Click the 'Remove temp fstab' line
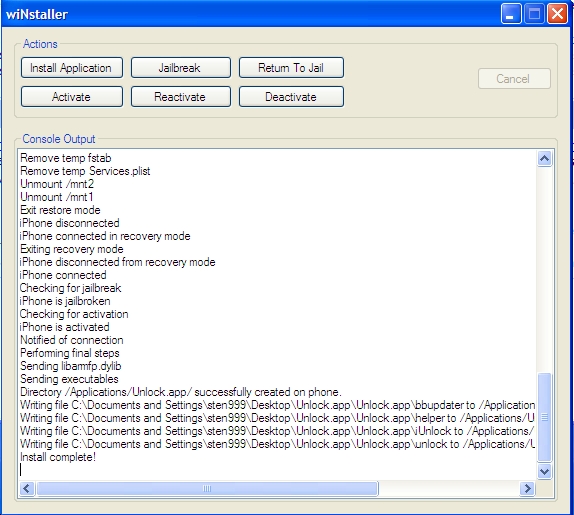 click(66, 158)
